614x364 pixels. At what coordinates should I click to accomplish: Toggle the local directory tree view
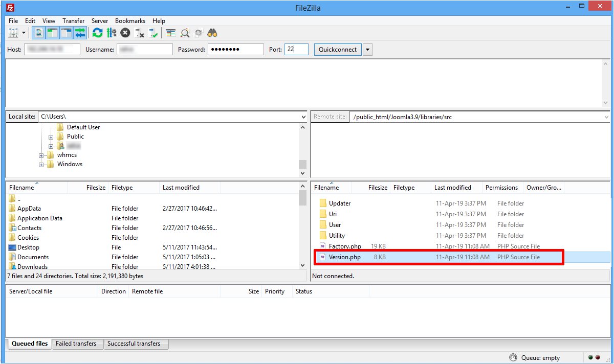[x=53, y=33]
